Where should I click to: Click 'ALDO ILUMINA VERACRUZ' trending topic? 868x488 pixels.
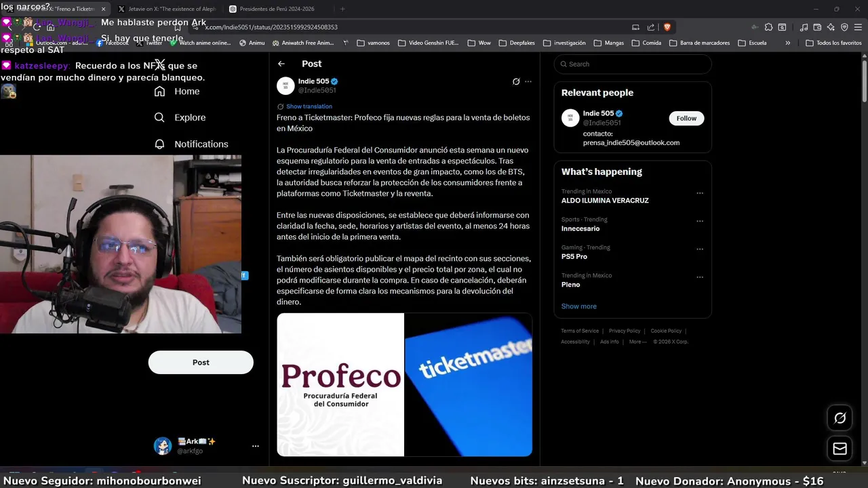click(605, 201)
